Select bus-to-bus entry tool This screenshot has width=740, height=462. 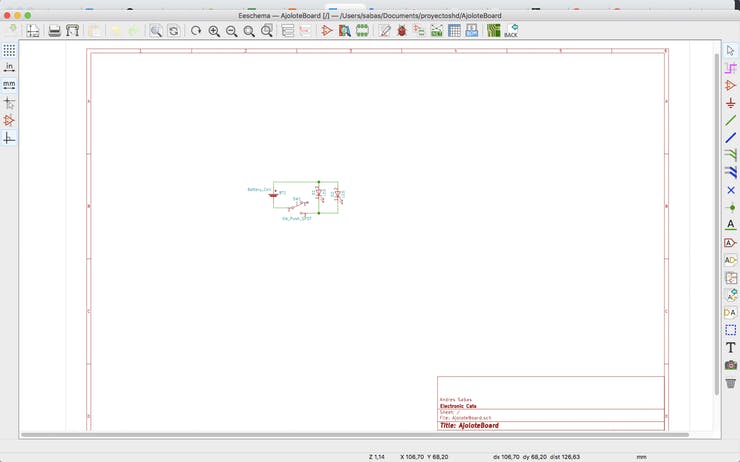[x=731, y=173]
